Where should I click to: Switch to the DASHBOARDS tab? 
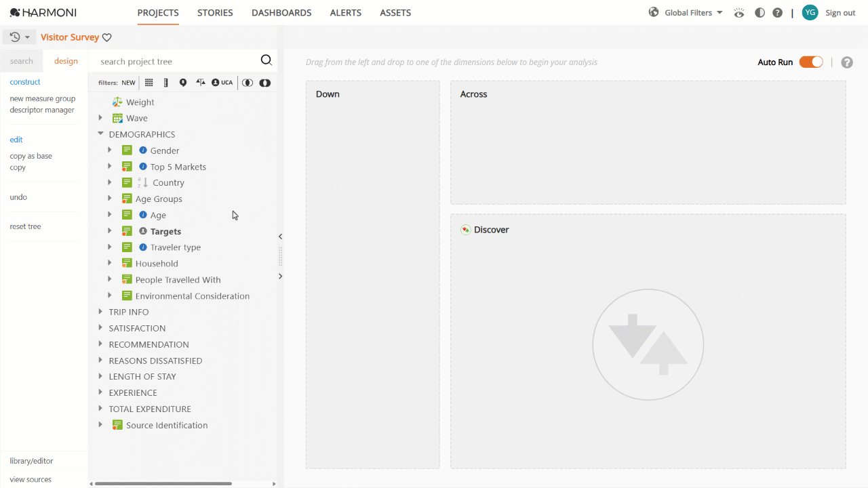[x=281, y=12]
